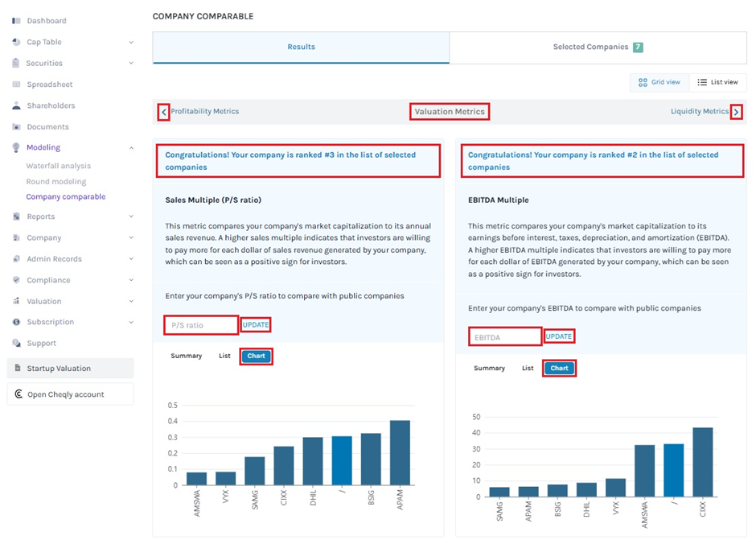Click UPDATE next to P/S ratio field
The width and height of the screenshot is (756, 540).
click(256, 325)
